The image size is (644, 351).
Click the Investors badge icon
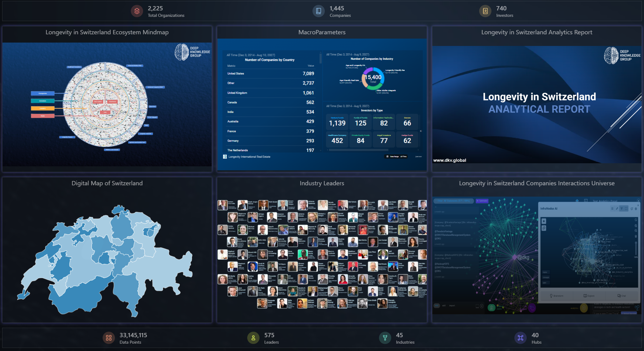[485, 11]
